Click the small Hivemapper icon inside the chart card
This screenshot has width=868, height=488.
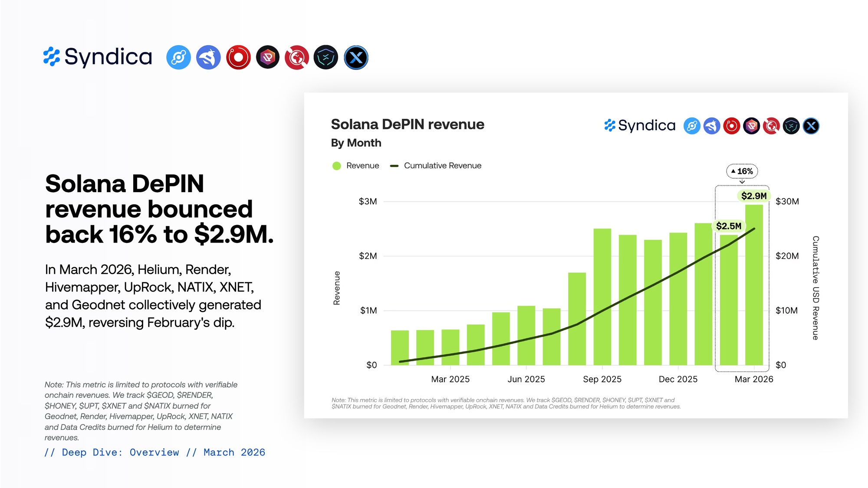pos(712,126)
